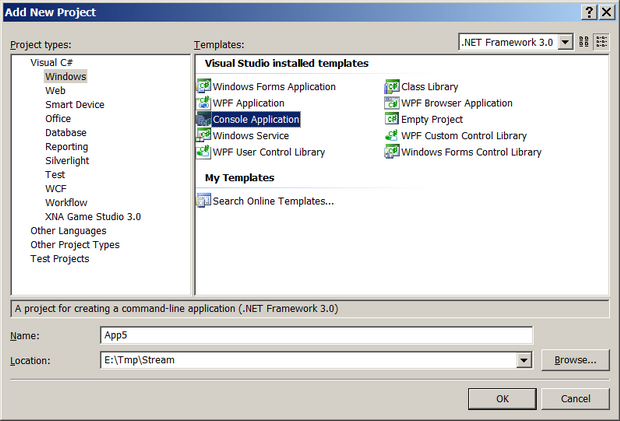
Task: Select Windows under Visual C#
Action: tap(66, 76)
